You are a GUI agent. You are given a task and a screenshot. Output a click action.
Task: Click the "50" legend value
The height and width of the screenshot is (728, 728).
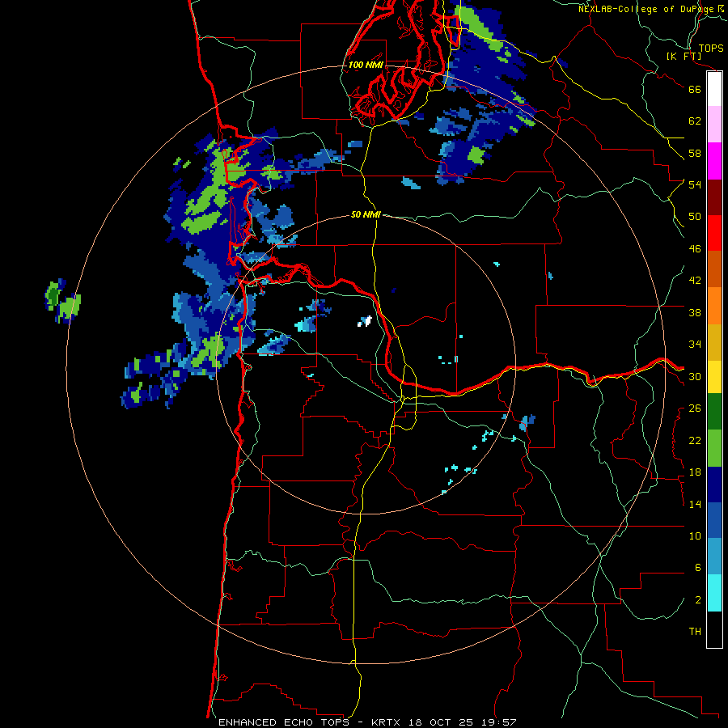[x=695, y=217]
